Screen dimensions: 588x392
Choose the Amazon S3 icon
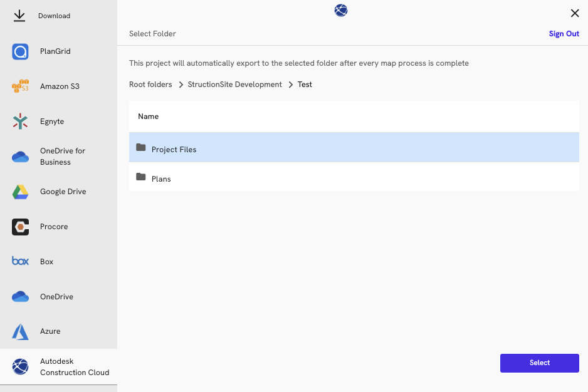21,86
